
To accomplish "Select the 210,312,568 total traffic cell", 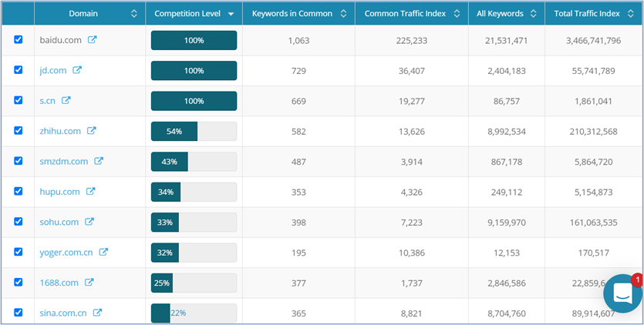I will [x=593, y=132].
